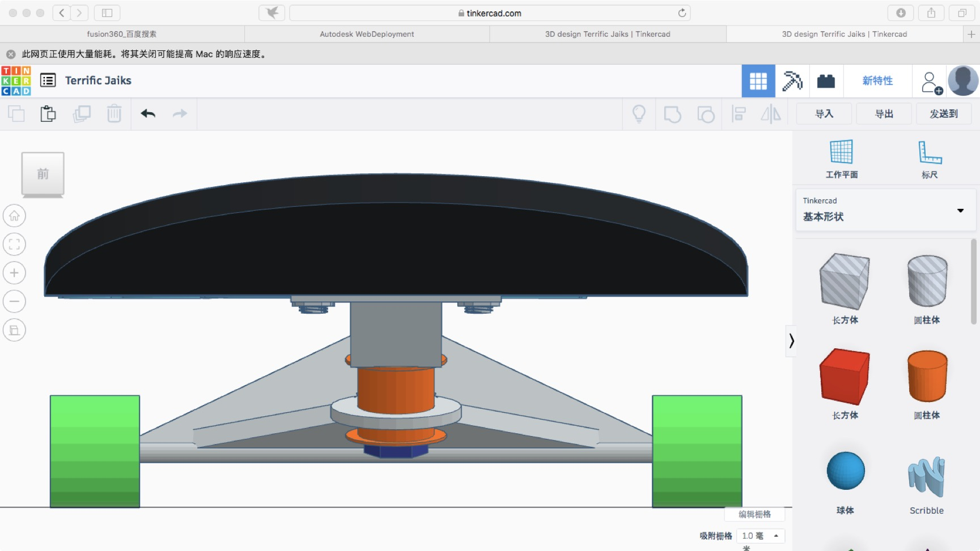Zoom out with the minus icon
This screenshot has height=551, width=980.
14,301
